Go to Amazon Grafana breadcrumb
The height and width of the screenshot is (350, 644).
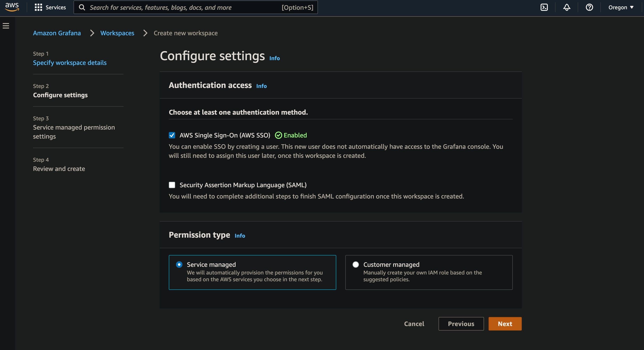57,33
